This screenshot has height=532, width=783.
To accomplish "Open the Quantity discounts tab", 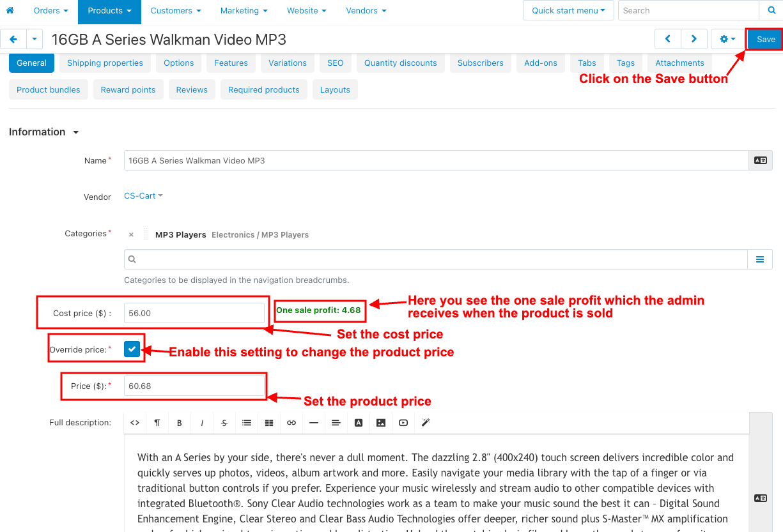I will pyautogui.click(x=401, y=63).
